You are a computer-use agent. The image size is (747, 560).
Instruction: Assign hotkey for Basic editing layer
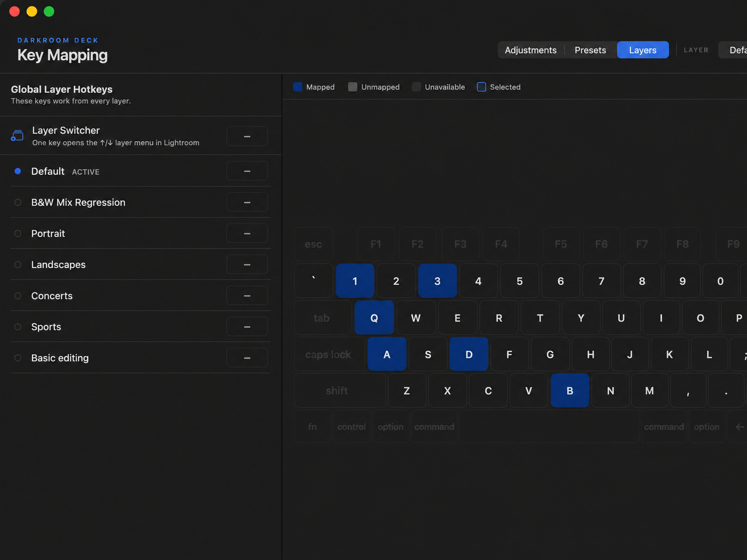247,358
